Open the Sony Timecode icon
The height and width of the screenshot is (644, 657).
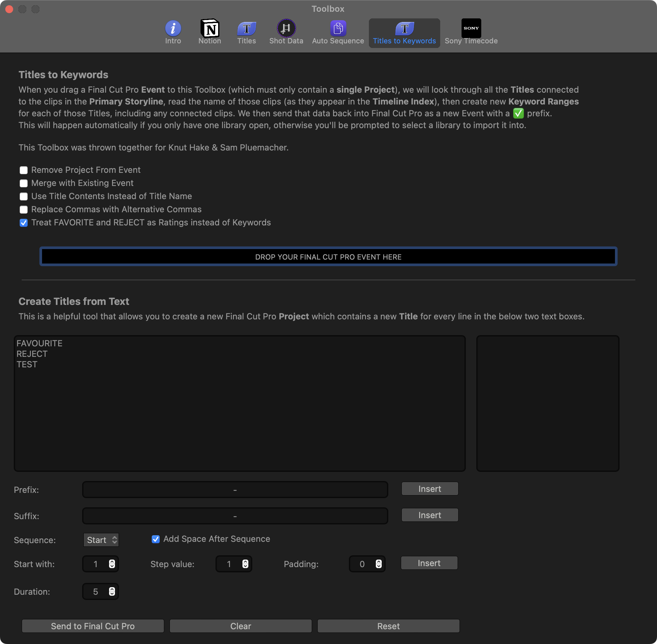pyautogui.click(x=471, y=28)
